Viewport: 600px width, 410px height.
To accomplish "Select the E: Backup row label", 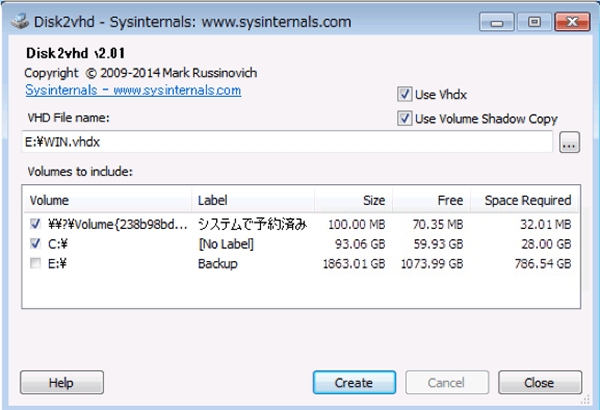I will point(218,262).
